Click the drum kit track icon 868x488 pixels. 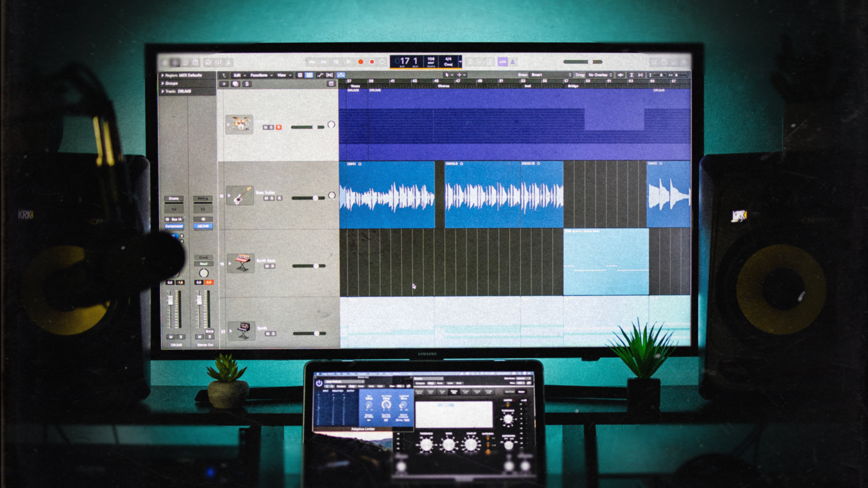[x=239, y=124]
